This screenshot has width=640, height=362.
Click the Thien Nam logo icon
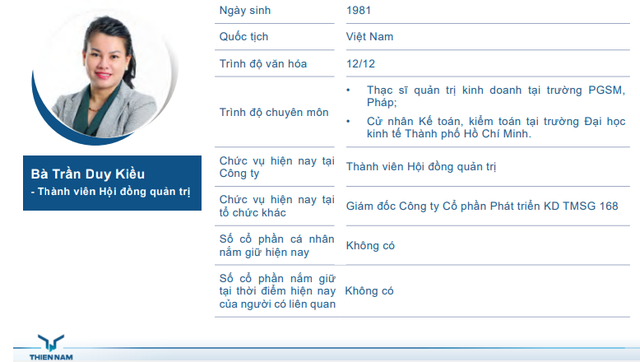pos(51,347)
